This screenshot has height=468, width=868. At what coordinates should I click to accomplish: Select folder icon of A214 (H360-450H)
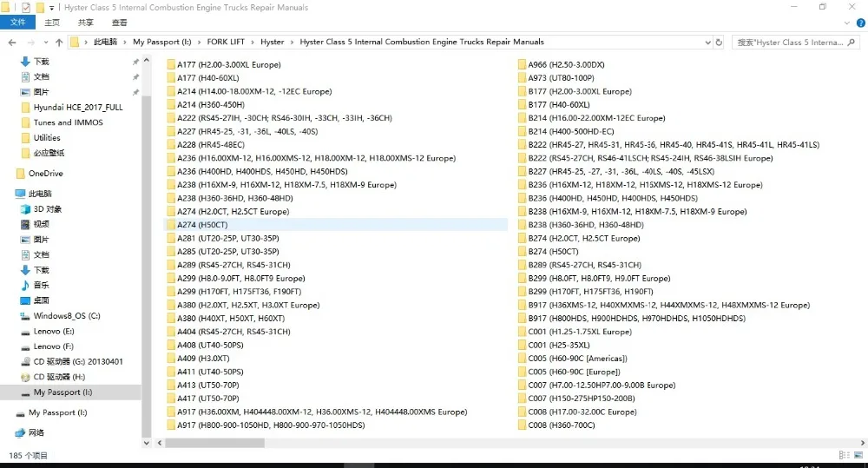coord(171,105)
